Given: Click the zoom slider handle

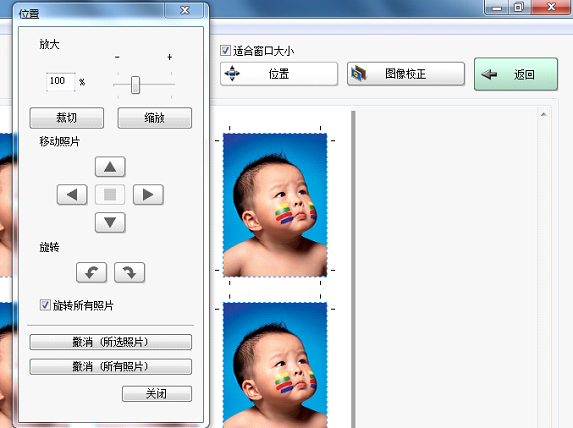Looking at the screenshot, I should [136, 84].
